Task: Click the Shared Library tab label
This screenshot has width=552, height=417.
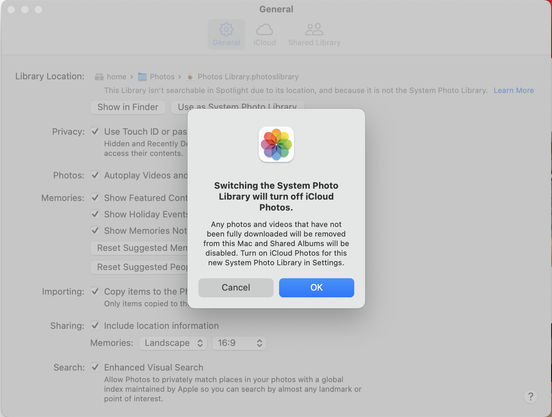Action: click(314, 43)
